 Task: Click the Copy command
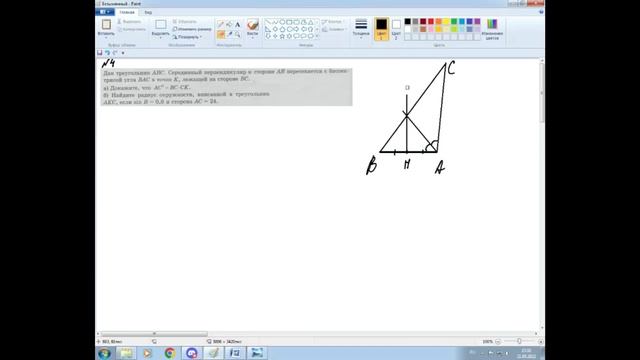point(131,29)
